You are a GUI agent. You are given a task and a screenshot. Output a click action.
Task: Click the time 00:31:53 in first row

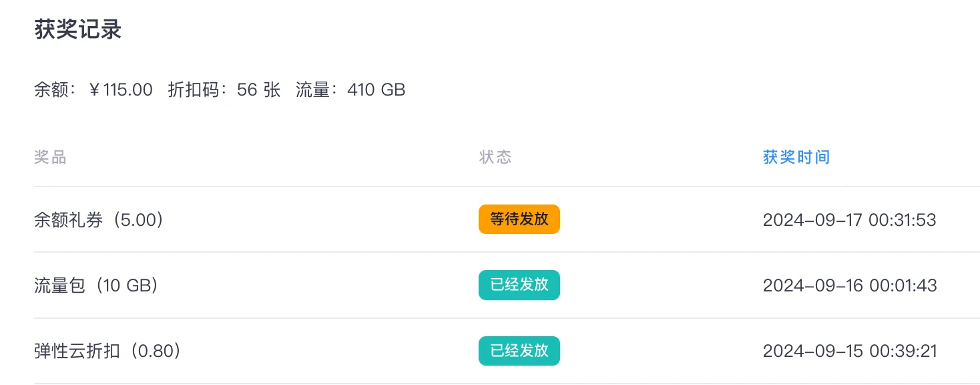[902, 220]
